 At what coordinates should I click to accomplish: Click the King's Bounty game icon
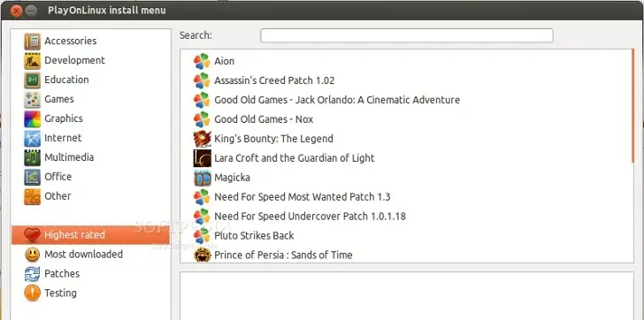click(x=202, y=139)
